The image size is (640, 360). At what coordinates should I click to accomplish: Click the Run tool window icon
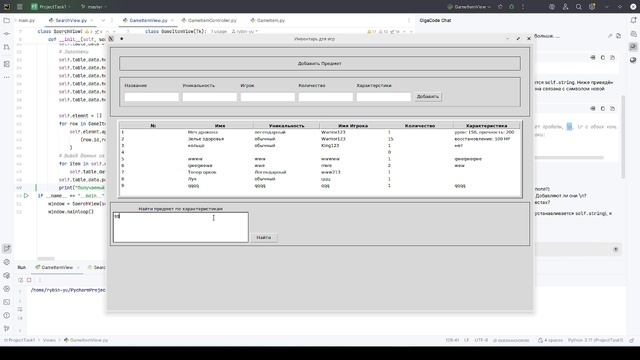[x=7, y=249]
